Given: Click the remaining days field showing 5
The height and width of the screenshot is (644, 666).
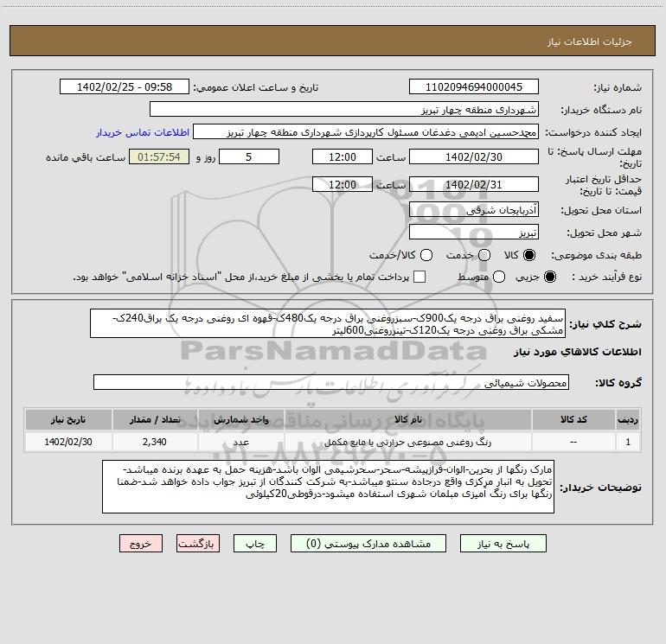Looking at the screenshot, I should point(249,156).
